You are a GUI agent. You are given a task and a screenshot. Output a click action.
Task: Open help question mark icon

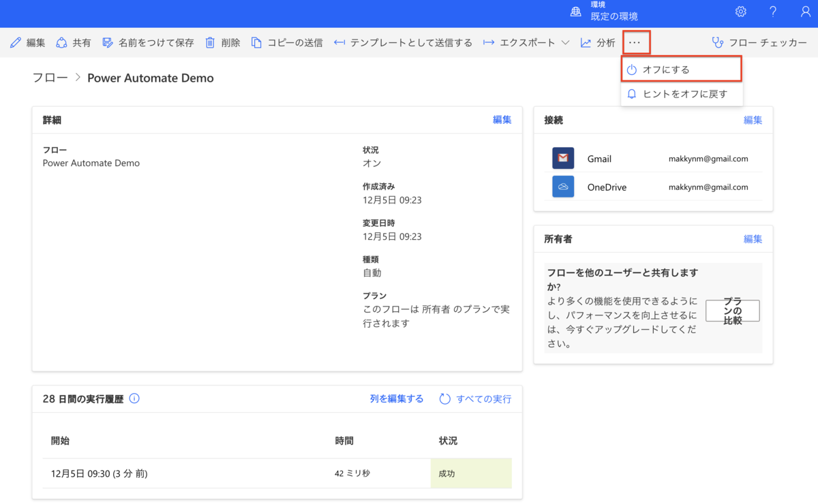[773, 12]
